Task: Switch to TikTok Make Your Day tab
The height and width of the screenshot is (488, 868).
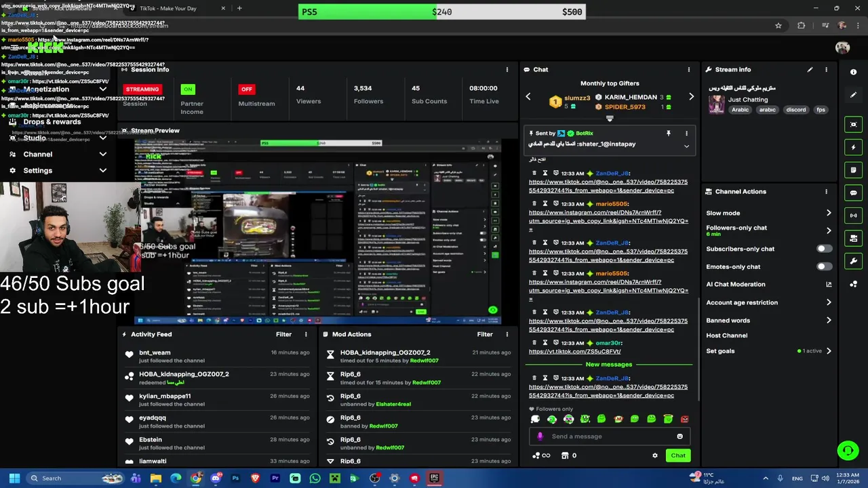Action: [176, 8]
